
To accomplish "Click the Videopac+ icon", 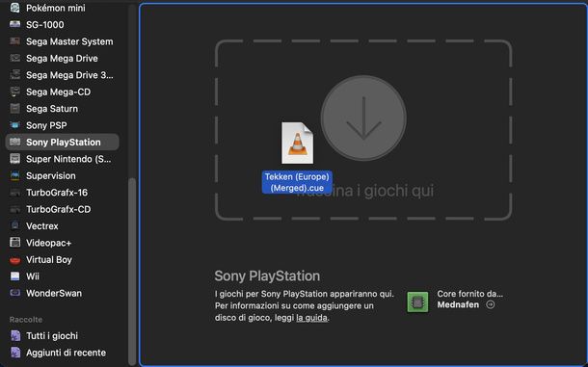I will [15, 243].
